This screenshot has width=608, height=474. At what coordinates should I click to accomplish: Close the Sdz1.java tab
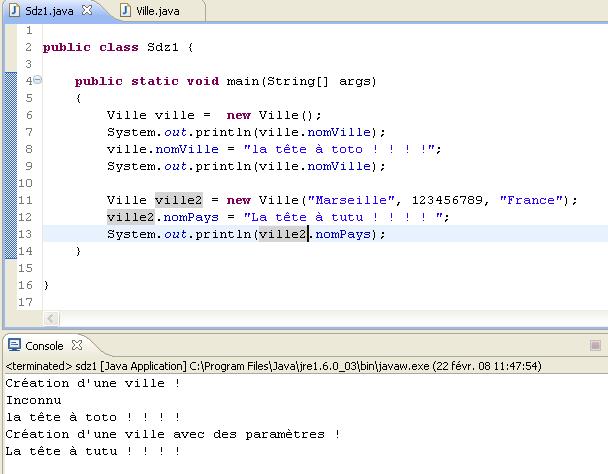point(87,10)
